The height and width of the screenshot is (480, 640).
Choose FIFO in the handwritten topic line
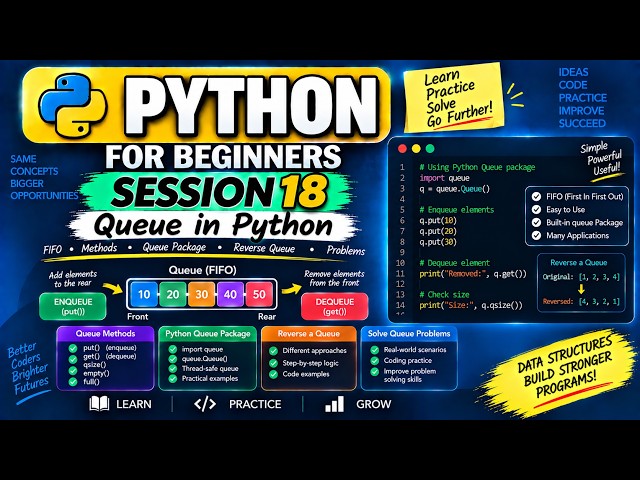pos(52,249)
